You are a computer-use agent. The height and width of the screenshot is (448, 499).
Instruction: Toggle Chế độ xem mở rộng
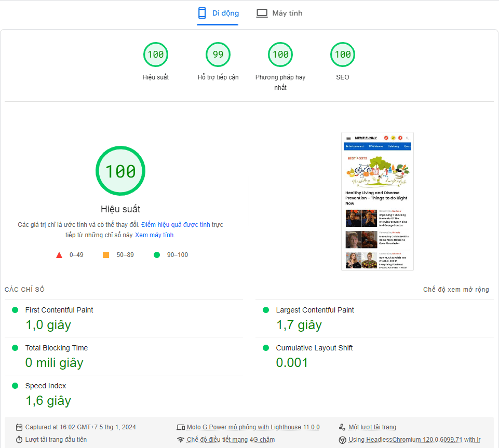click(x=456, y=290)
